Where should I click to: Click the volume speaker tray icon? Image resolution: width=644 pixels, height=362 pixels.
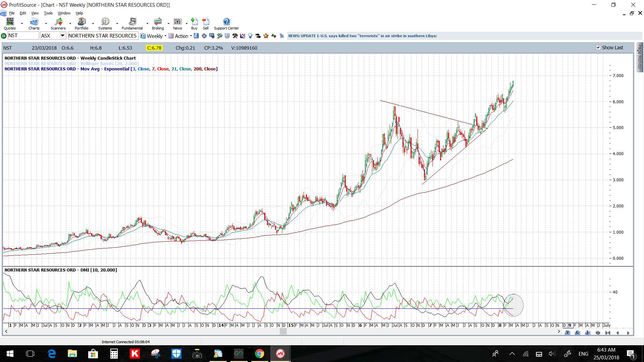[x=552, y=354]
